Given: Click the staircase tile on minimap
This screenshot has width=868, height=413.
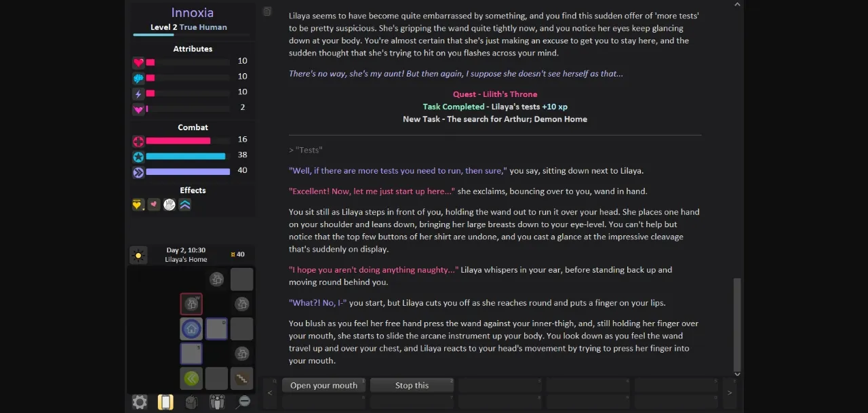Looking at the screenshot, I should pos(241,378).
